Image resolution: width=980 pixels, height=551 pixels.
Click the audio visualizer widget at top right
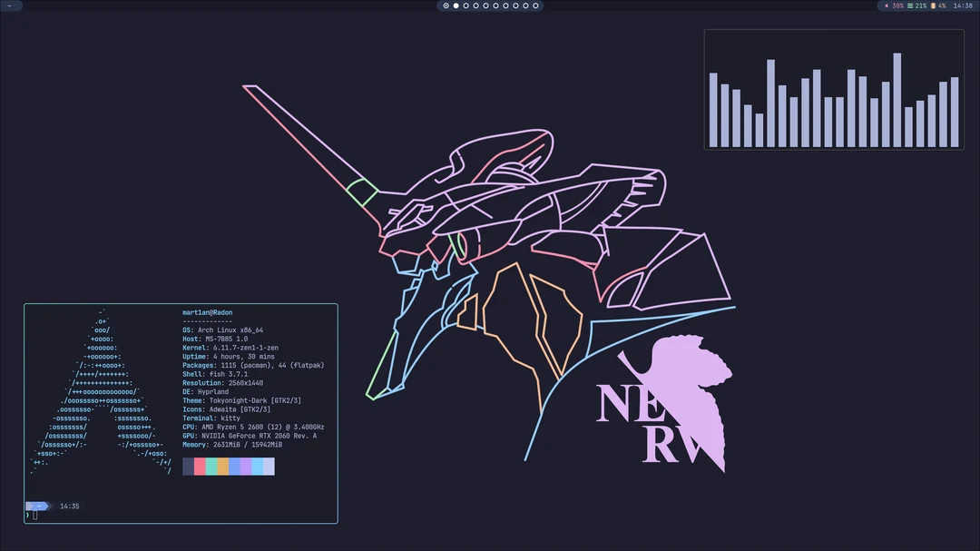[x=833, y=89]
